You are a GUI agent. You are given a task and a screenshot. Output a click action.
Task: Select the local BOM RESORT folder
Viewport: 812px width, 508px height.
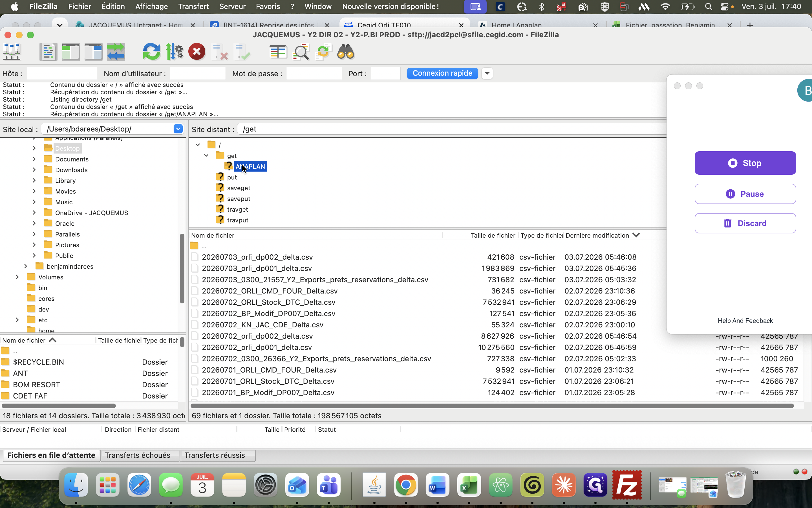pyautogui.click(x=36, y=385)
